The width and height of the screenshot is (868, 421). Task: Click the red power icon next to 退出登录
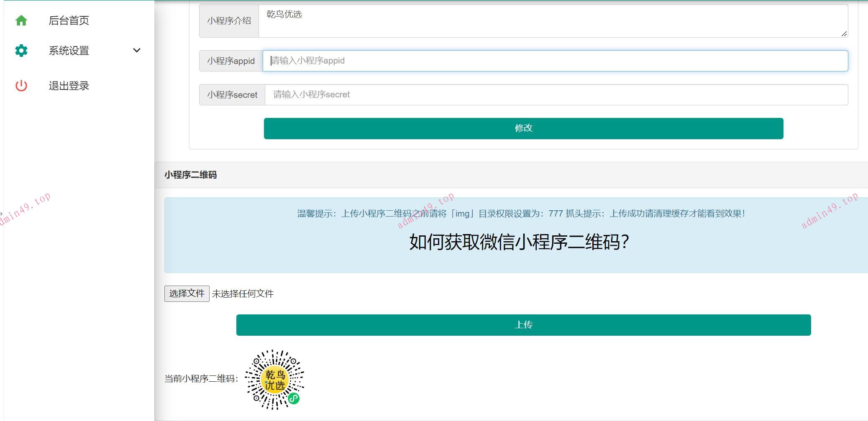click(x=21, y=86)
